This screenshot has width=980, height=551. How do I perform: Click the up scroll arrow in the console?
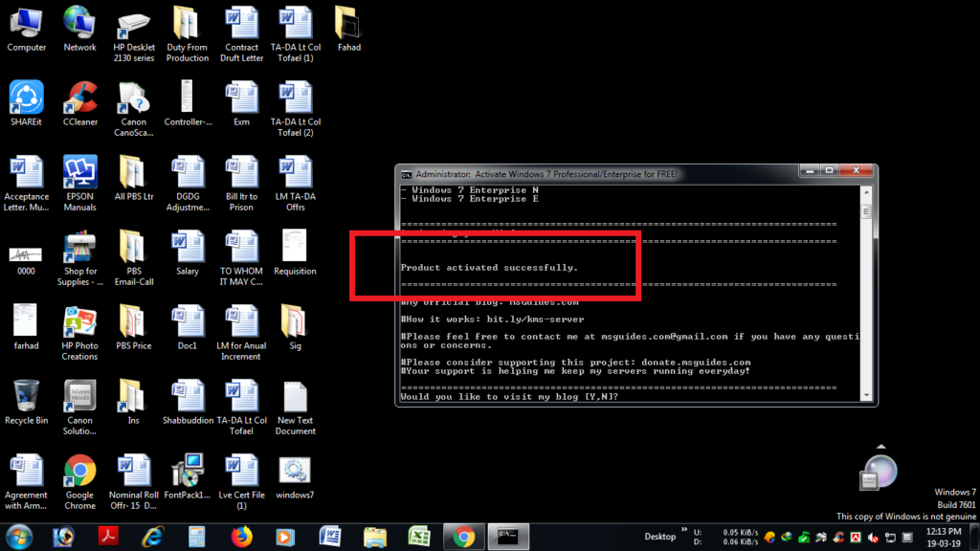click(866, 191)
